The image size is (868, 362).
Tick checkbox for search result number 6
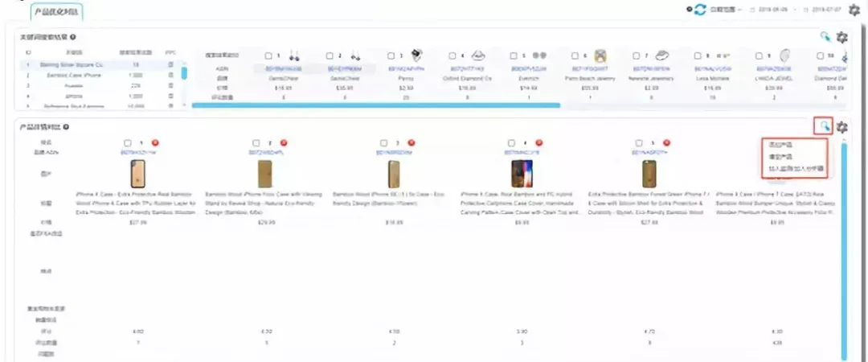click(x=575, y=56)
